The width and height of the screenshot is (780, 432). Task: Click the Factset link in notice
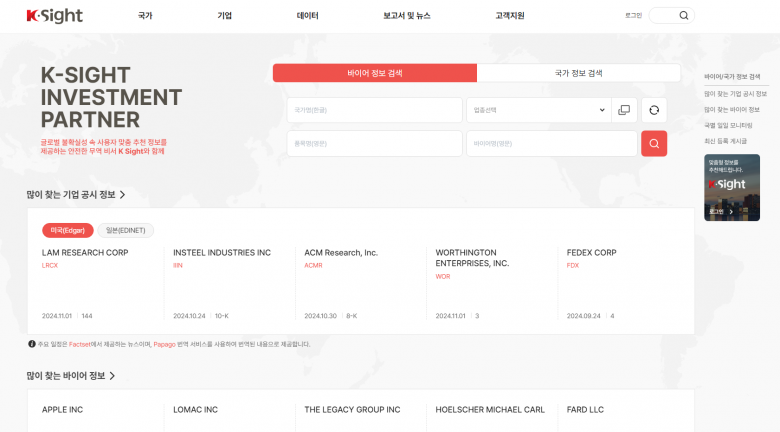click(x=80, y=344)
